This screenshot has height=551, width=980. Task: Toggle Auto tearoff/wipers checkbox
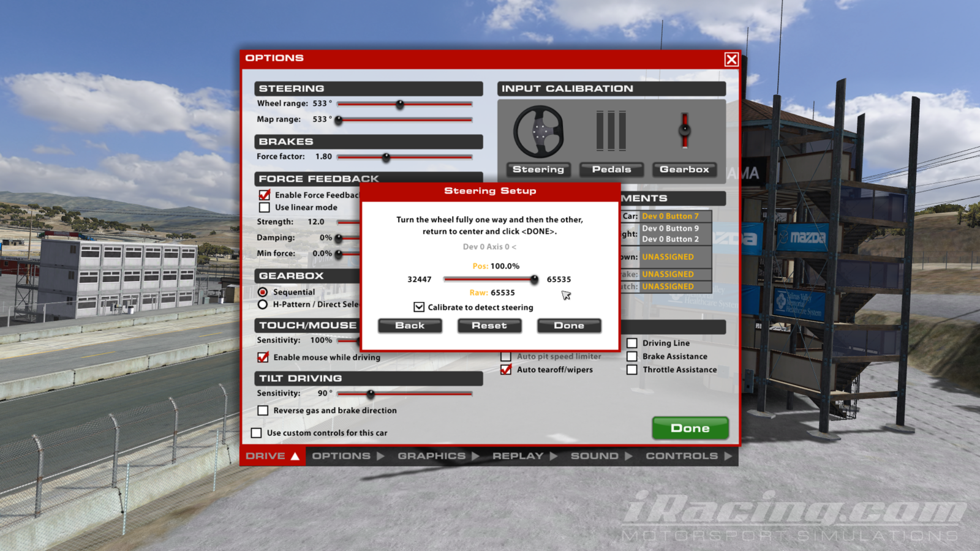506,370
